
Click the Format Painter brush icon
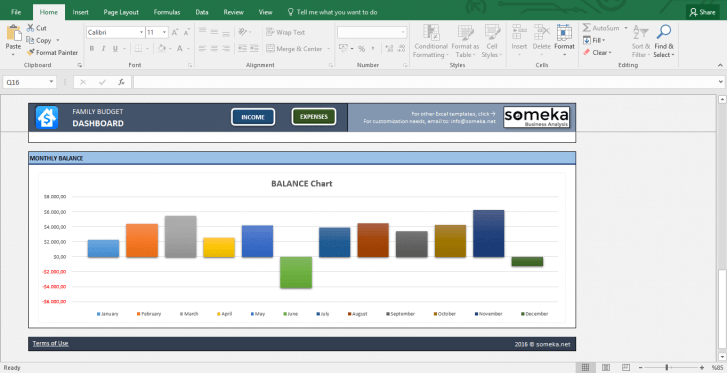pos(31,52)
